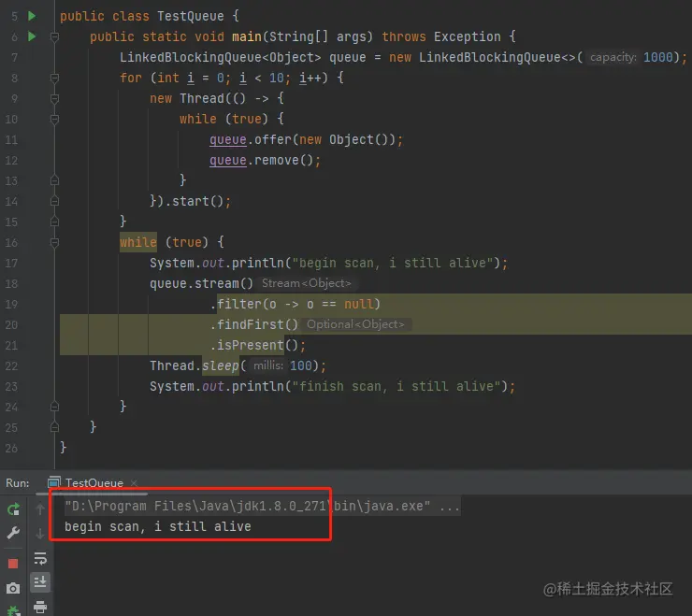Click line number 12 in the gutter
The image size is (692, 616).
(11, 161)
